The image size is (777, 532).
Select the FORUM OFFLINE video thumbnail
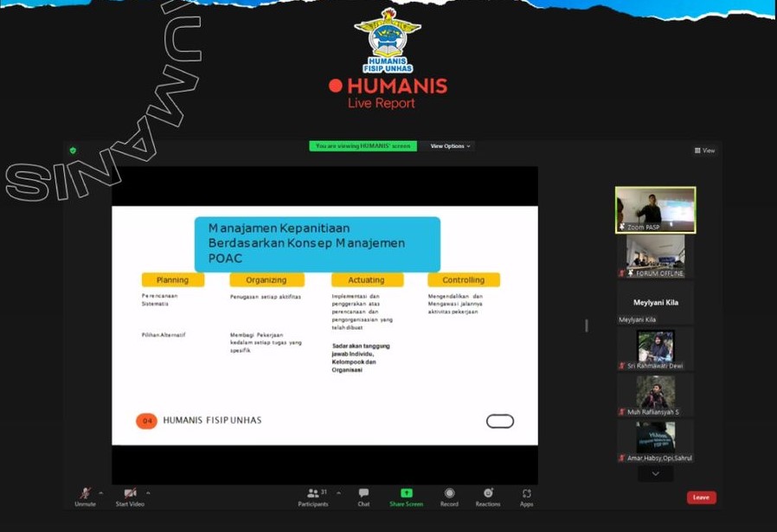click(655, 256)
